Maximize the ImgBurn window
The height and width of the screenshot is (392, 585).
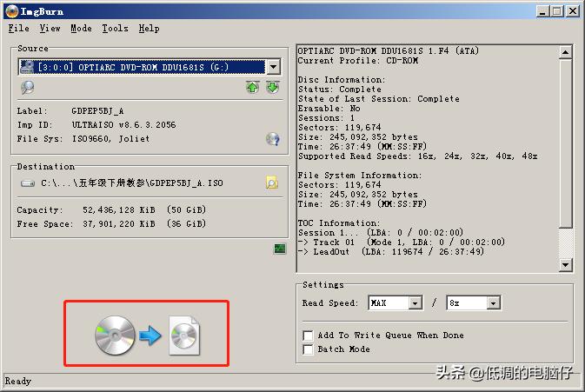(556, 11)
